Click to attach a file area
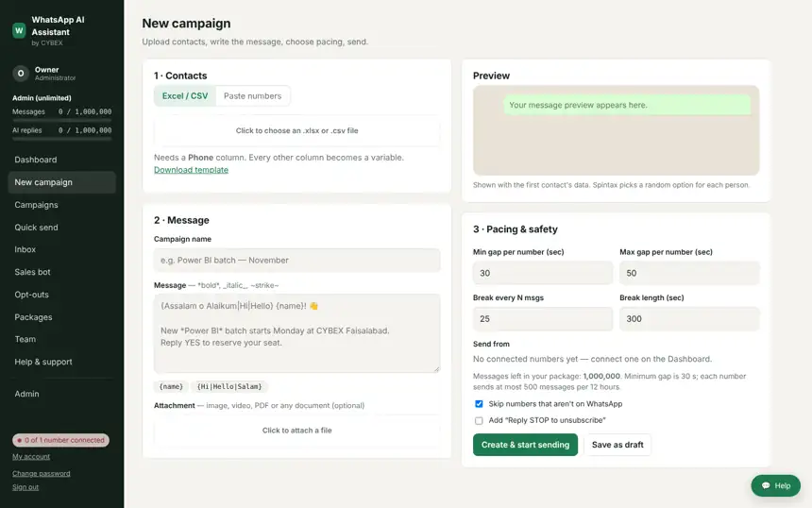The height and width of the screenshot is (508, 812). (296, 431)
